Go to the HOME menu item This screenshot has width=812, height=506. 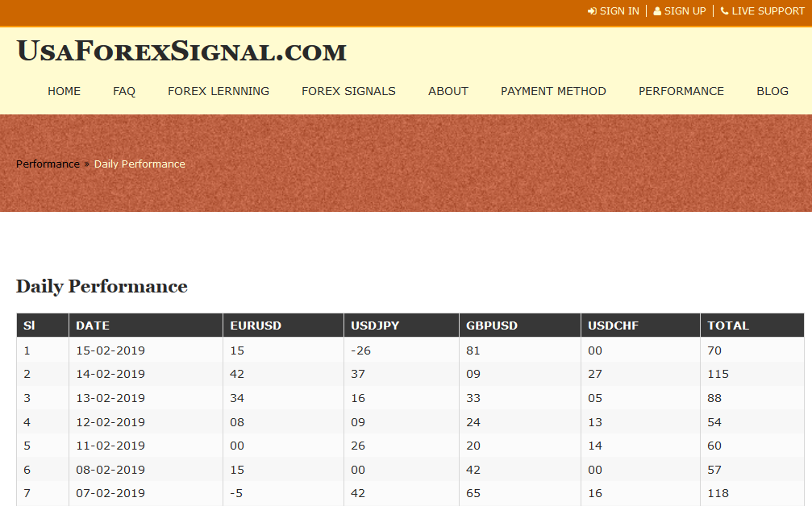point(65,92)
